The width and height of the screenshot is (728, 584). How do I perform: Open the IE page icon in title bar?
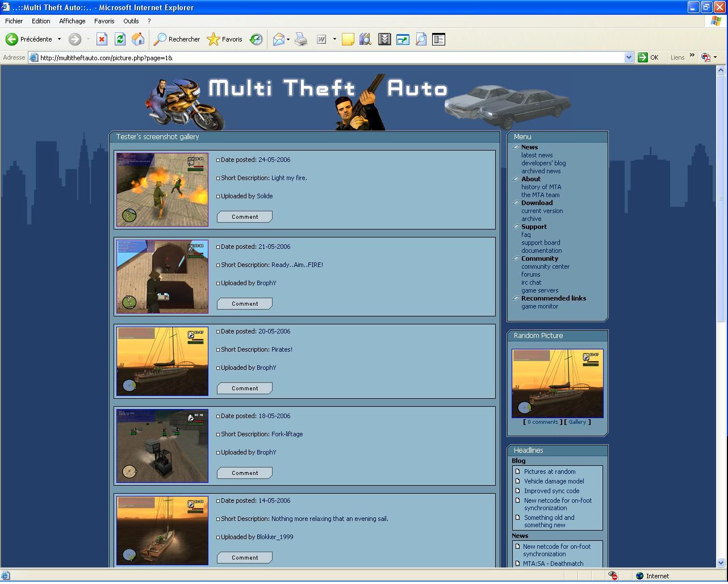(x=6, y=7)
